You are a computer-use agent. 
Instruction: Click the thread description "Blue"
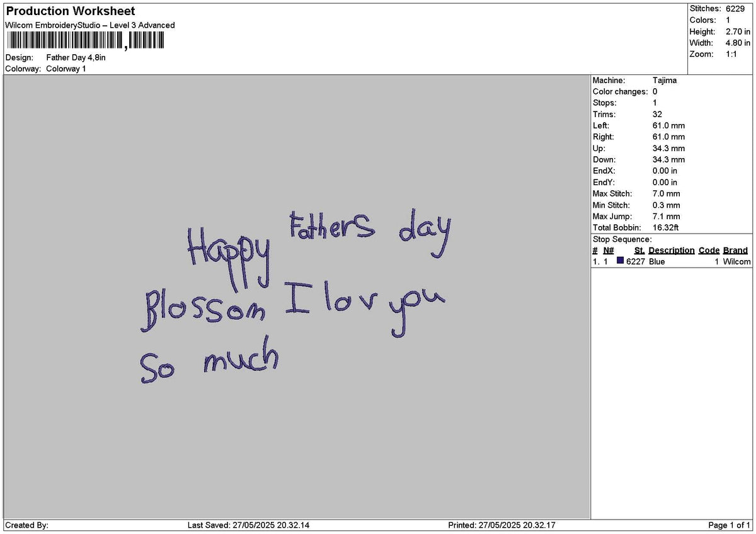[657, 261]
